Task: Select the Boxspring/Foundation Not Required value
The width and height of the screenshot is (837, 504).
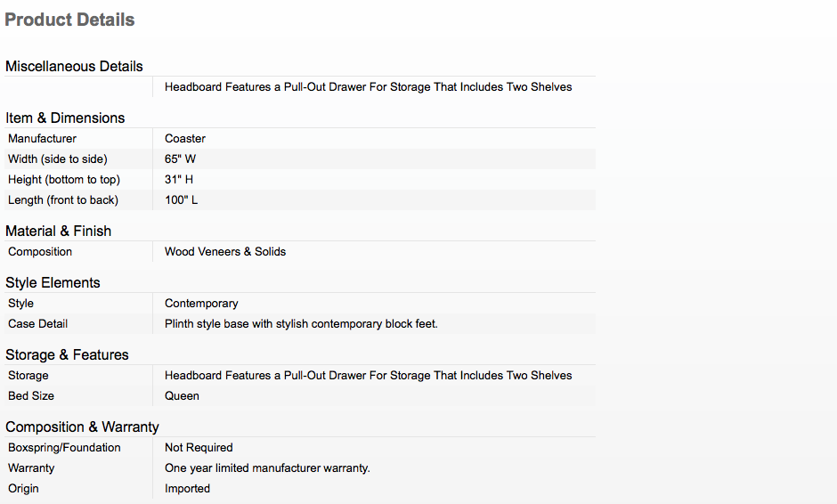Action: pos(199,448)
